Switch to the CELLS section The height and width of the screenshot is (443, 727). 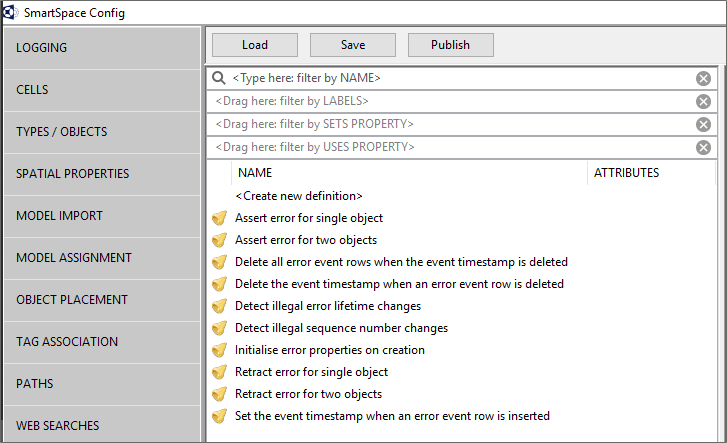[102, 90]
